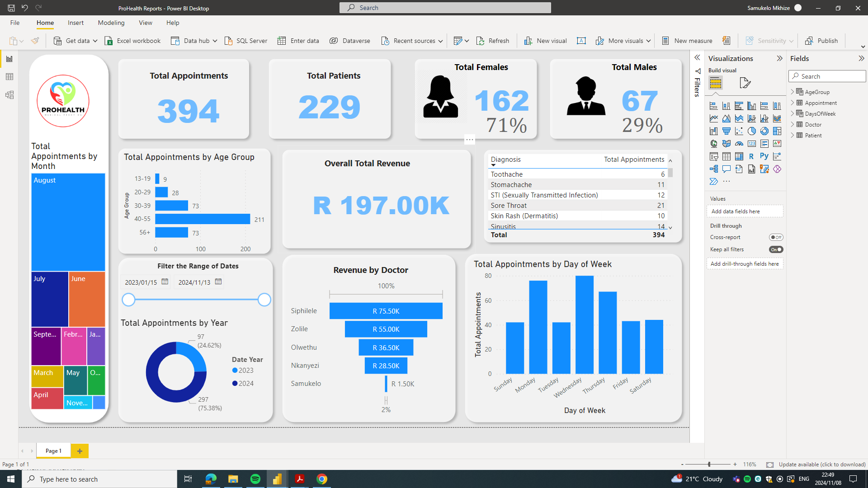Click the right handle of date slider
Viewport: 868px width, 488px height.
click(264, 300)
